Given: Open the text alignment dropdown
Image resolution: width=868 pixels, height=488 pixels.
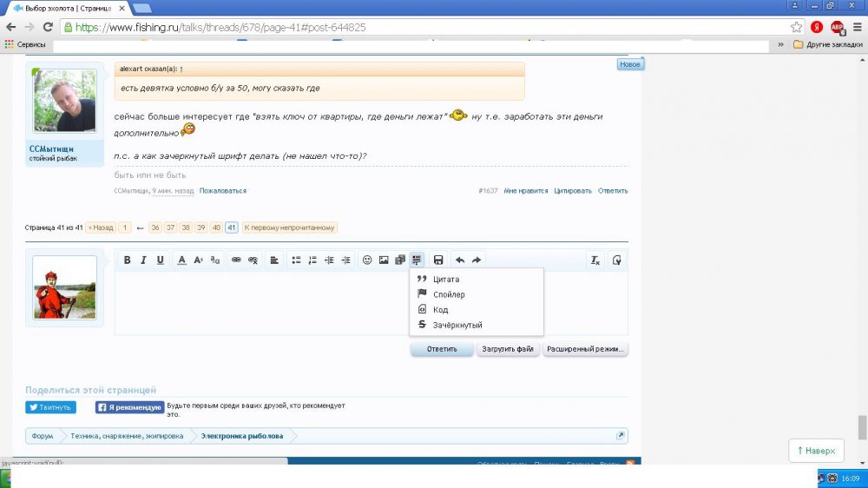Looking at the screenshot, I should pos(274,260).
